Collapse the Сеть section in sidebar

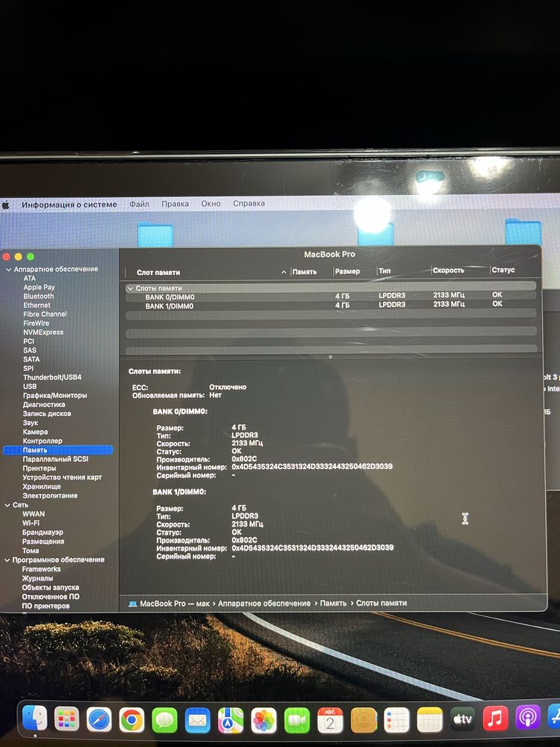[7, 505]
